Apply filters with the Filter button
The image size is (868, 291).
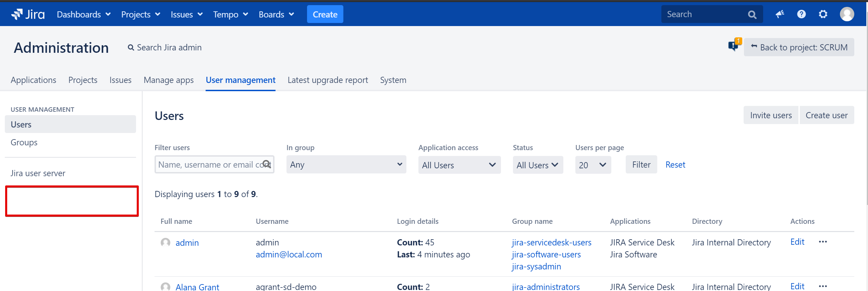[x=641, y=165]
